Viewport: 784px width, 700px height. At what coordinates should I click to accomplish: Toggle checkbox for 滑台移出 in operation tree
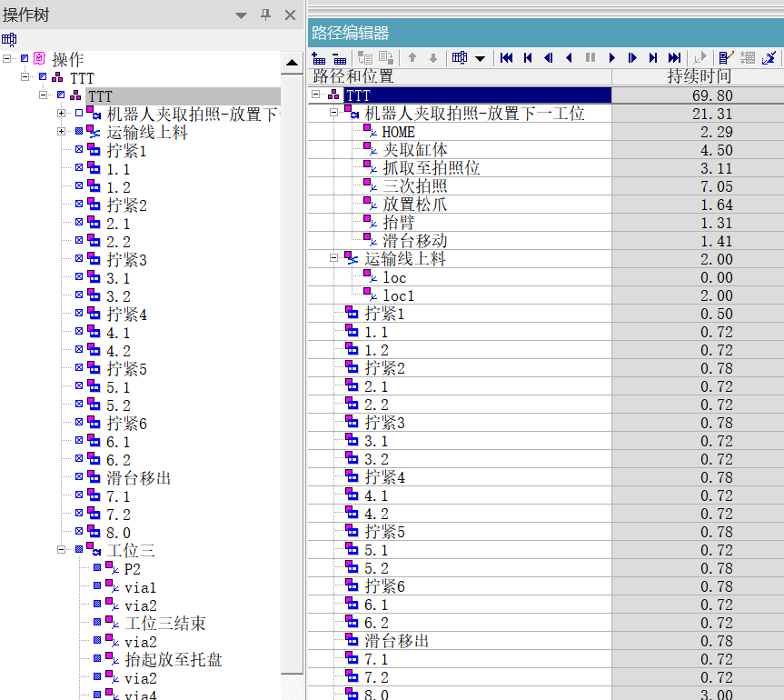[79, 476]
